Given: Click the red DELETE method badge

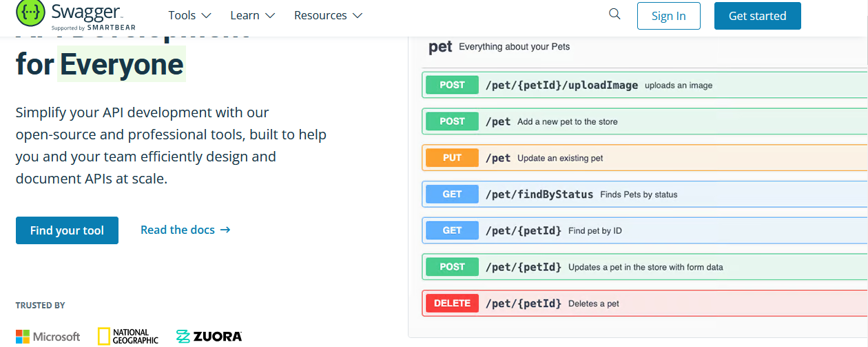Looking at the screenshot, I should click(x=452, y=303).
